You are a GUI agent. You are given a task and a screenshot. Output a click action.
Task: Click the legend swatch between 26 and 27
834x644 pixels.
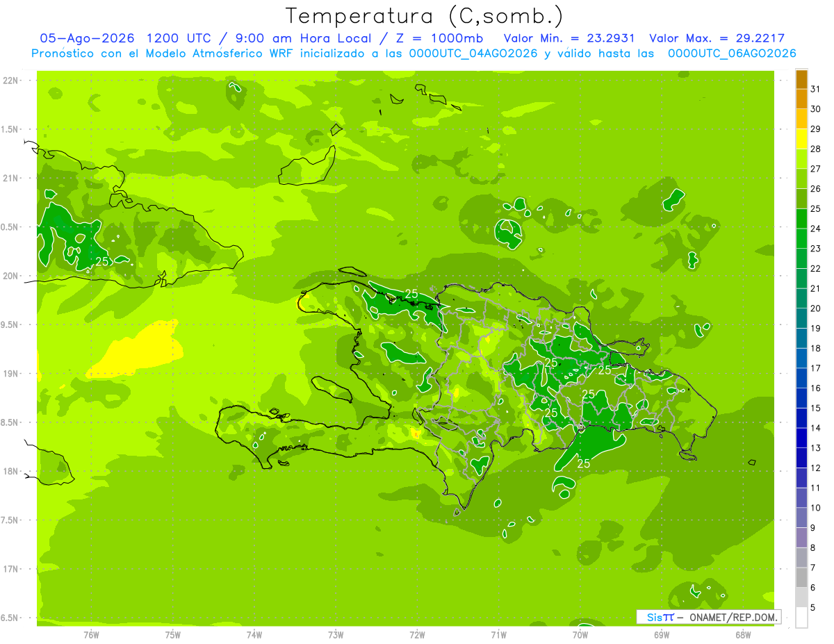pos(801,179)
